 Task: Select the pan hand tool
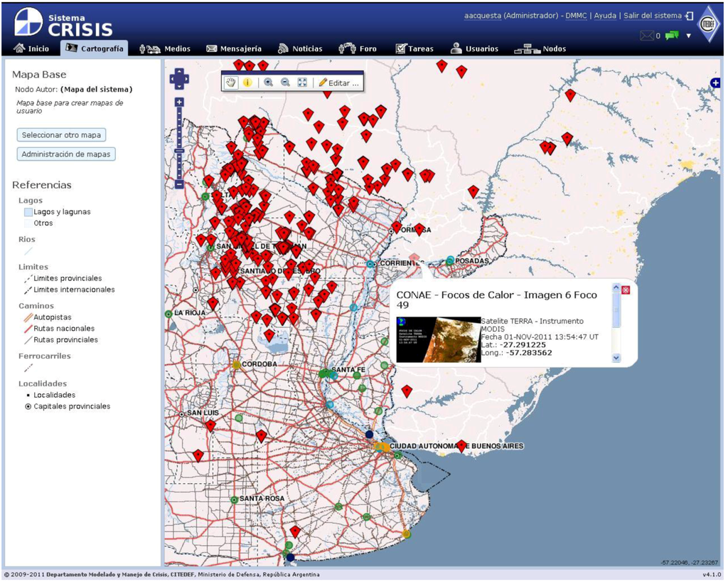tap(231, 83)
